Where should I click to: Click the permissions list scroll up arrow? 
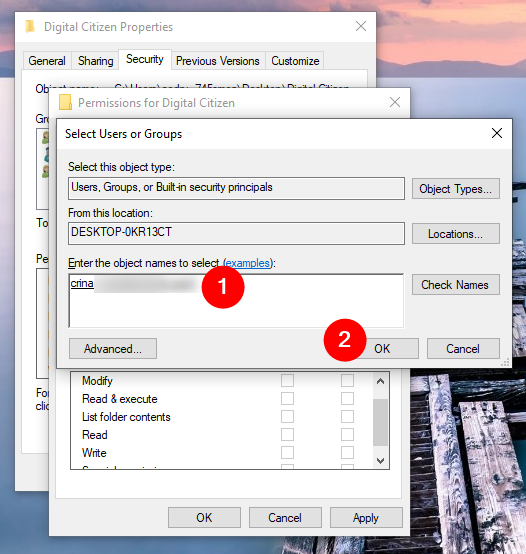380,381
